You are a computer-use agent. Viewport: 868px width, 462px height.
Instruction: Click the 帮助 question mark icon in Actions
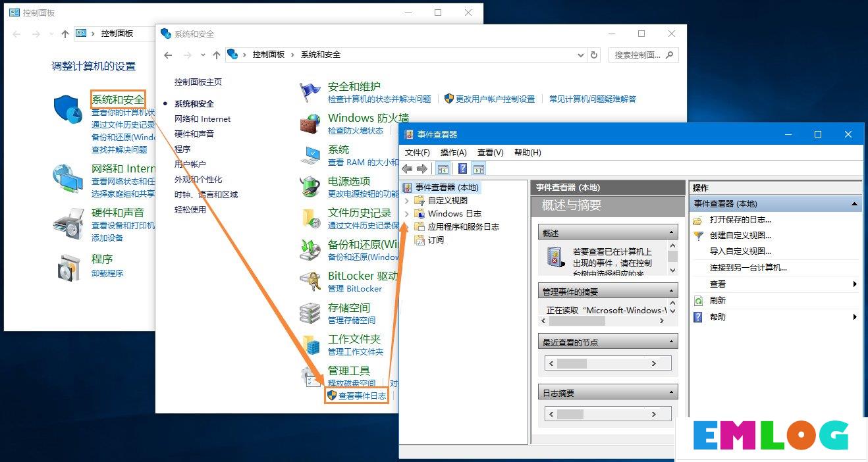point(698,317)
